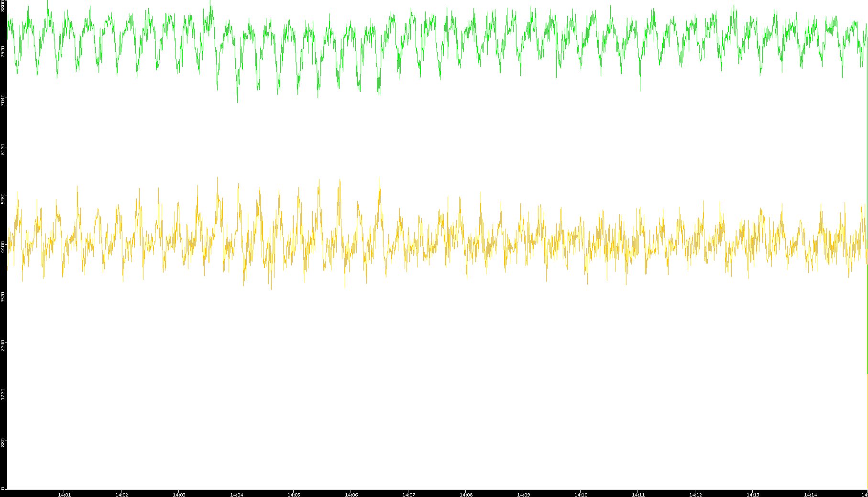The width and height of the screenshot is (868, 497).
Task: Click the 6160 value axis label
Action: [x=3, y=149]
